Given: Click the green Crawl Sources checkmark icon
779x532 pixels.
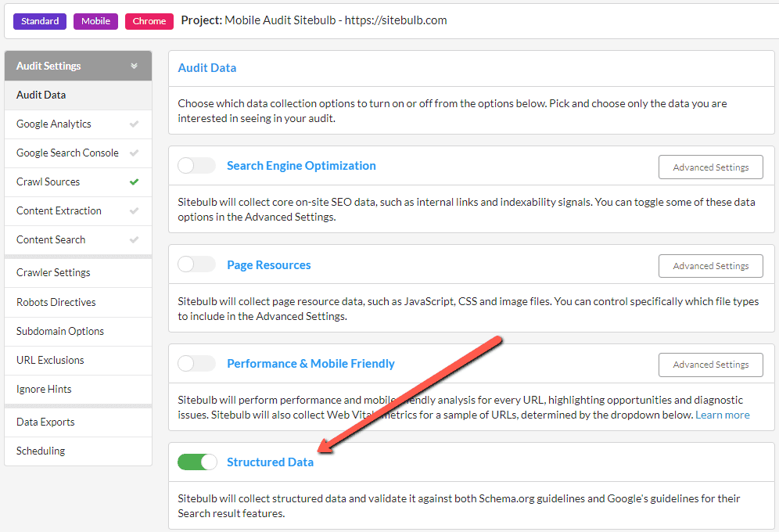Looking at the screenshot, I should (x=135, y=182).
